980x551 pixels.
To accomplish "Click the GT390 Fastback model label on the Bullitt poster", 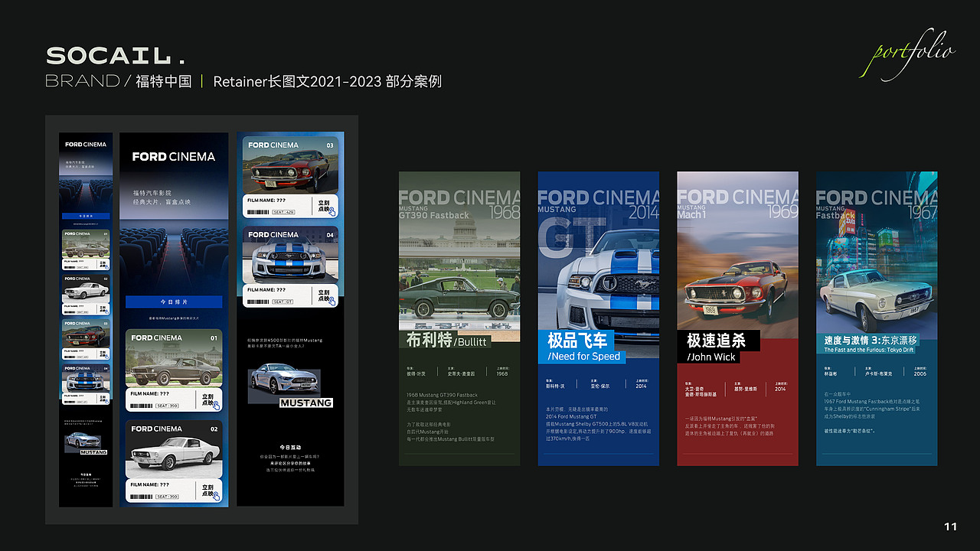I will coord(434,215).
